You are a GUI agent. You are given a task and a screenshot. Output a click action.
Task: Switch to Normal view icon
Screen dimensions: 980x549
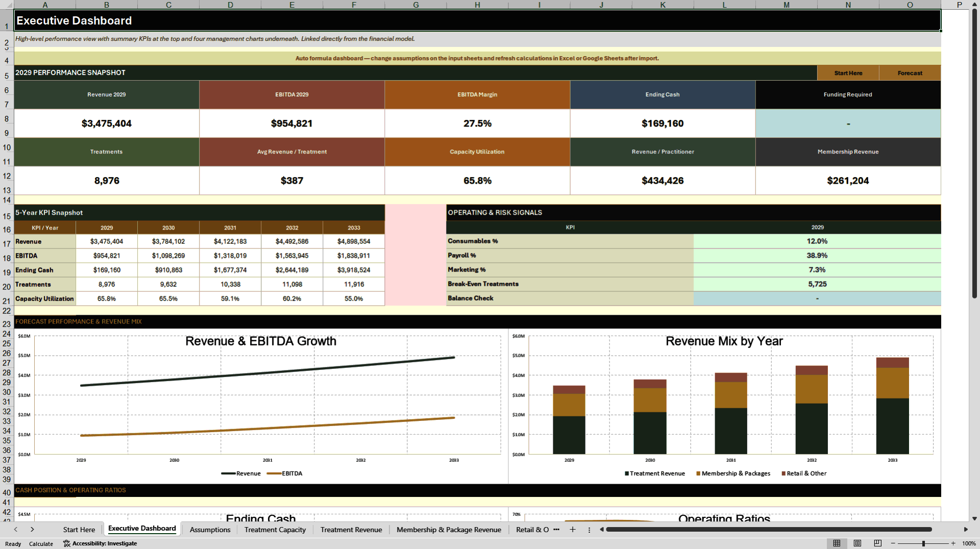[x=837, y=543]
